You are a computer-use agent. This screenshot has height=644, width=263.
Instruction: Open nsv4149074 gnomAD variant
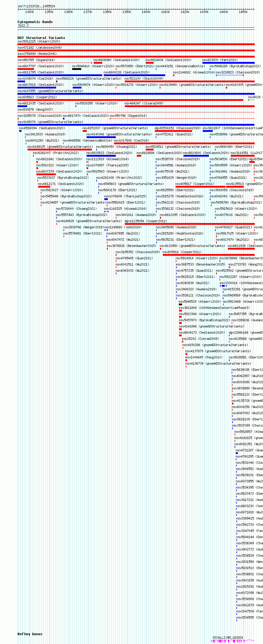click(136, 125)
